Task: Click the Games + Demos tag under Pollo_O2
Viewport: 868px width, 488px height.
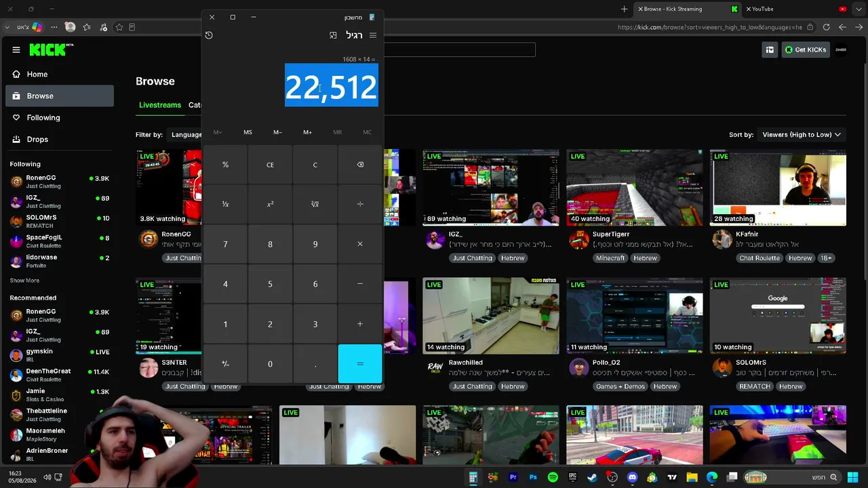Action: tap(620, 386)
